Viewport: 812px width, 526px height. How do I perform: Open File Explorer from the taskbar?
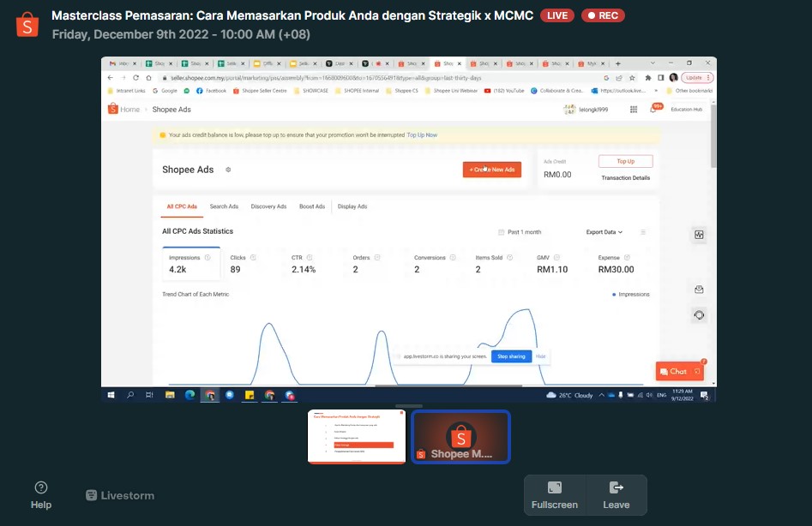pyautogui.click(x=170, y=395)
